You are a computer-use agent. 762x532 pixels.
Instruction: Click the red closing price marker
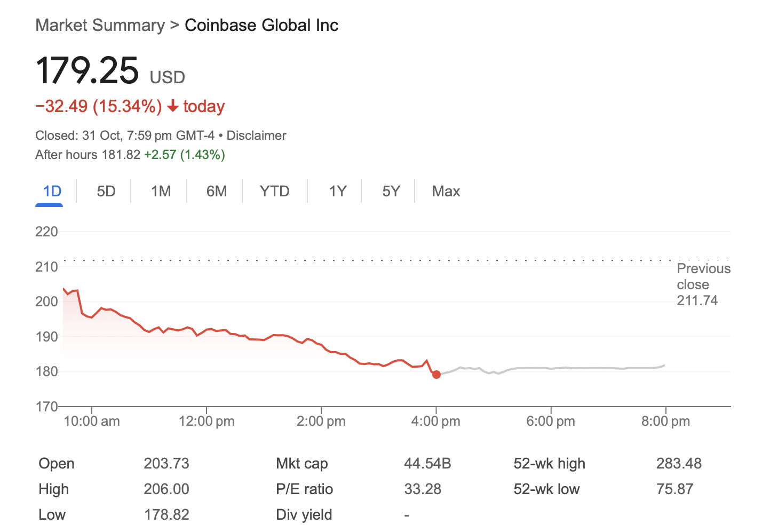[x=436, y=375]
